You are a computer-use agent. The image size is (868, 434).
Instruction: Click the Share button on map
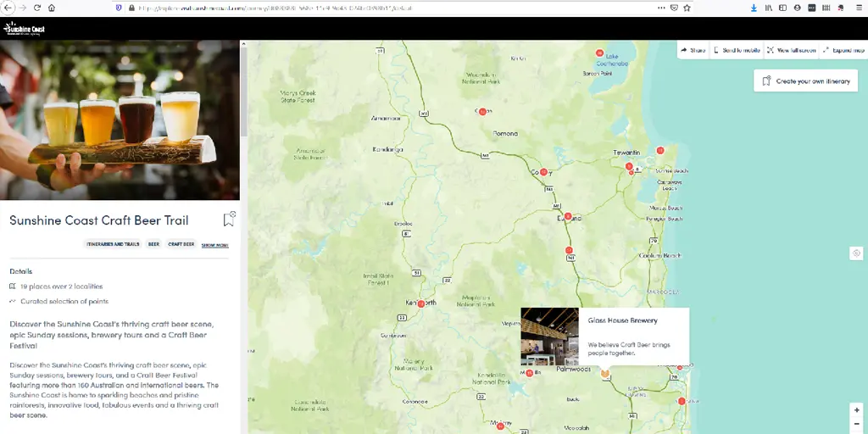693,50
